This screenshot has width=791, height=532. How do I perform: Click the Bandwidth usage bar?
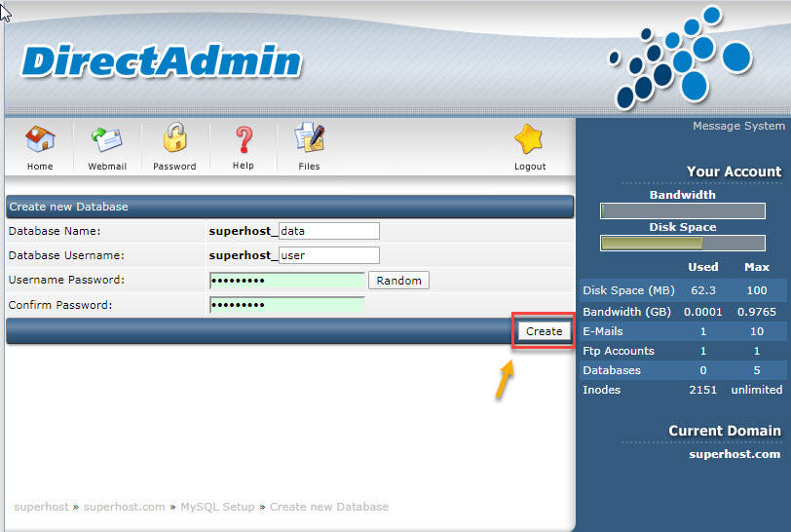point(683,210)
